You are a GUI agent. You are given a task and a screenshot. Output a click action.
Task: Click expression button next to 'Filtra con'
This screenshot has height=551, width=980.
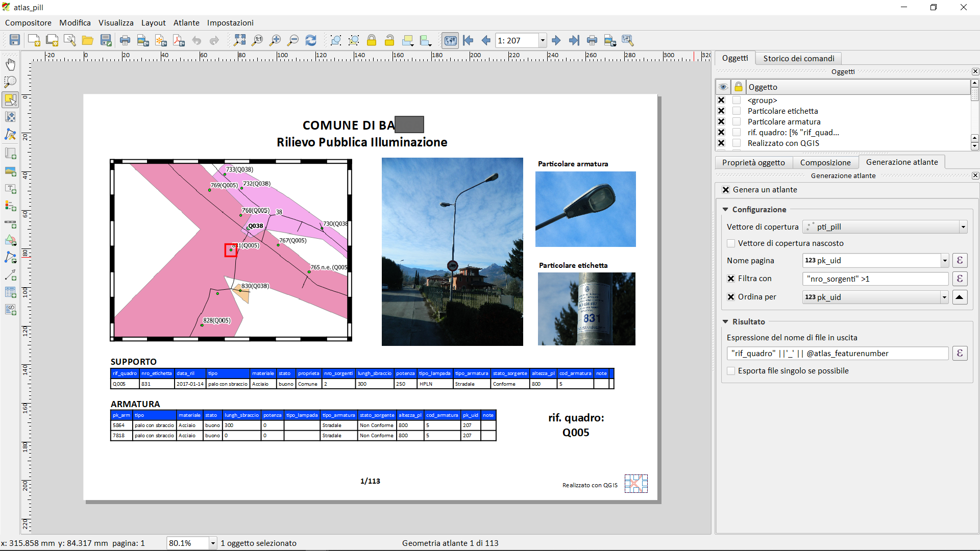960,279
